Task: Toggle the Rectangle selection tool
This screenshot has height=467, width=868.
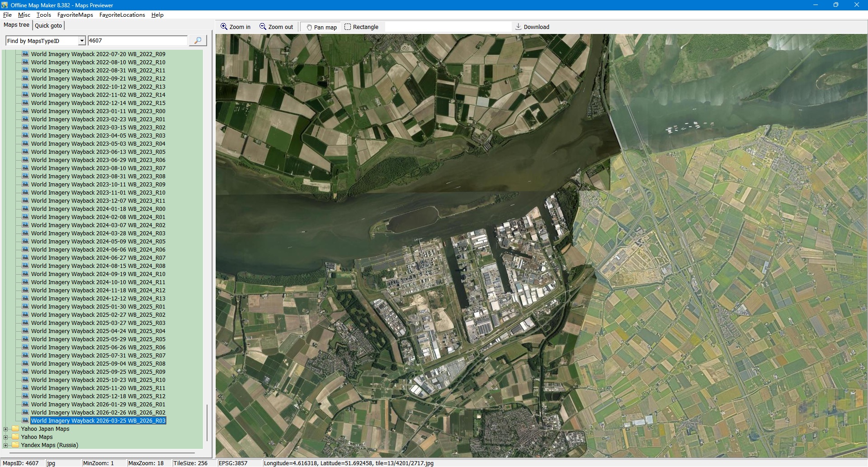Action: [x=361, y=27]
